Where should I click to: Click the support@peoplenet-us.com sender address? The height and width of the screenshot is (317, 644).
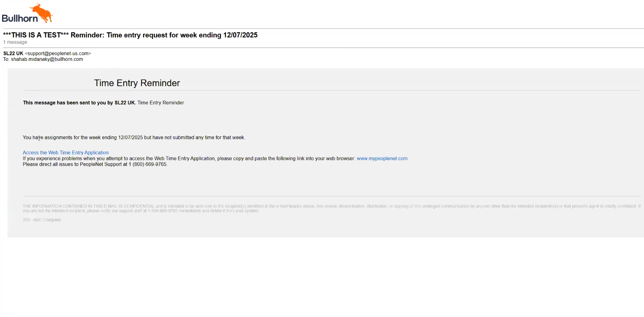[58, 54]
